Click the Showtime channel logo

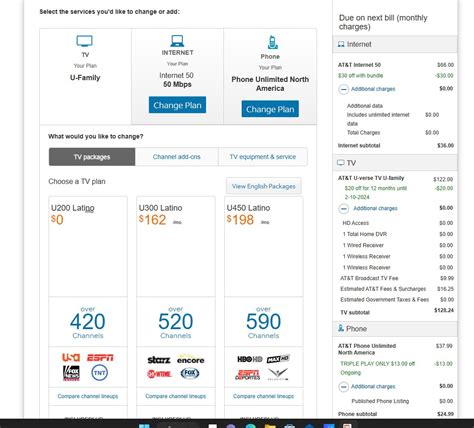(x=159, y=374)
